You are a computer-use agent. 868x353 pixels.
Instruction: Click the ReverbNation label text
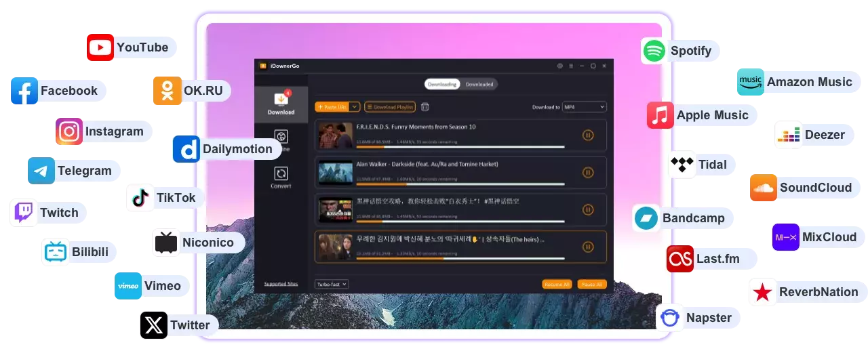tap(818, 292)
